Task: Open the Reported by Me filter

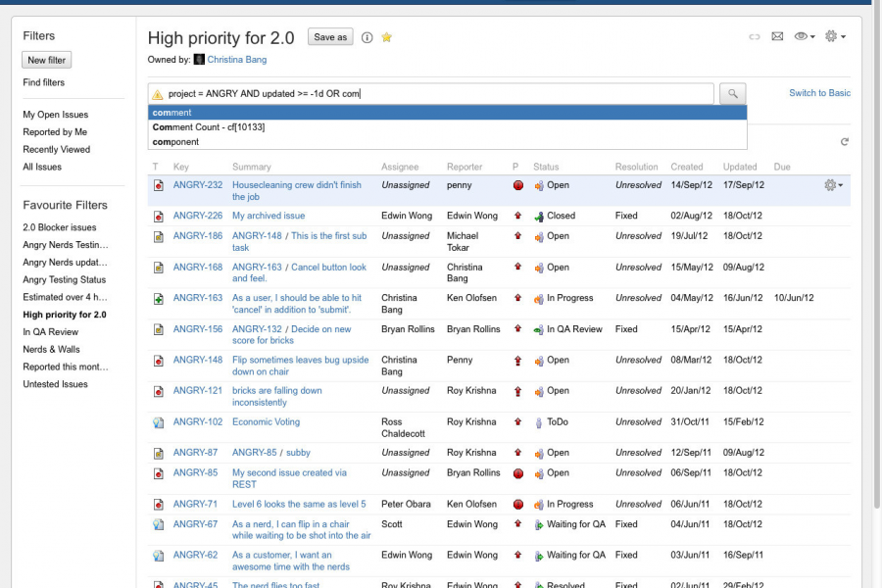Action: [55, 131]
